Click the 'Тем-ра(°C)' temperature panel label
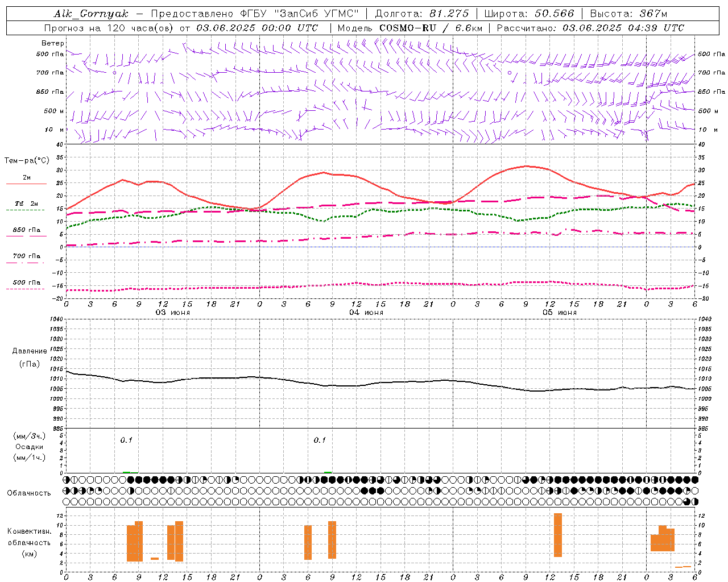The height and width of the screenshot is (582, 728). [x=27, y=161]
